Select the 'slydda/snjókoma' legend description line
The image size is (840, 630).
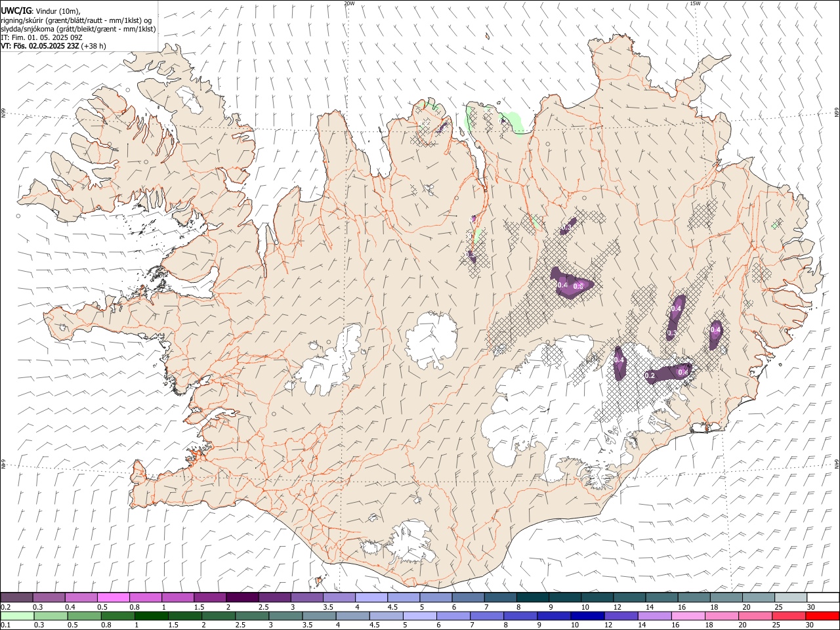tap(78, 29)
